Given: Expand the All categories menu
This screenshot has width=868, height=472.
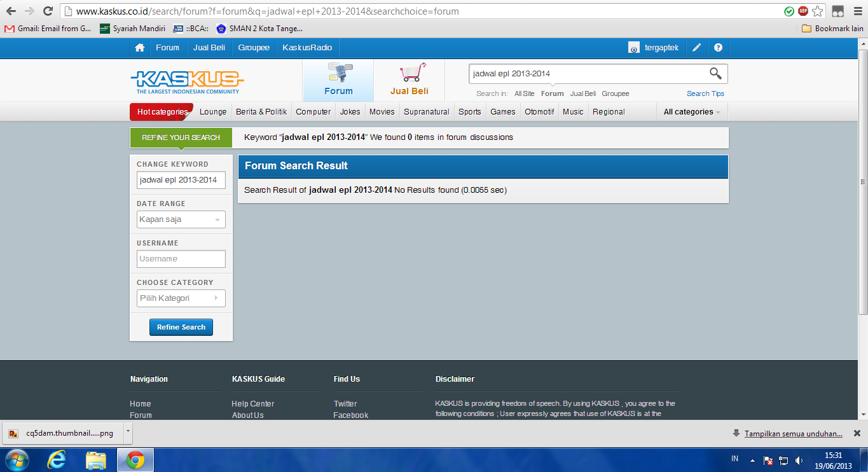Looking at the screenshot, I should (692, 112).
